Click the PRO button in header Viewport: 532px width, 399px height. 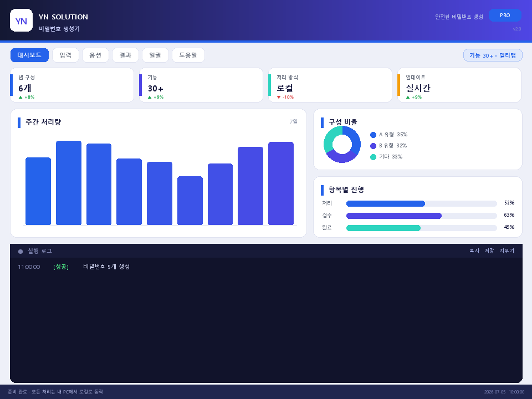(x=505, y=16)
